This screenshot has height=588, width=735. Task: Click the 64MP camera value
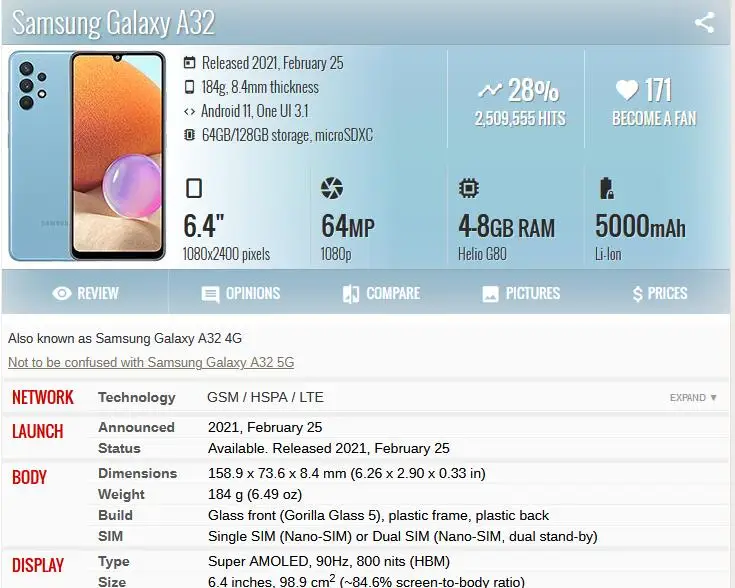click(348, 226)
